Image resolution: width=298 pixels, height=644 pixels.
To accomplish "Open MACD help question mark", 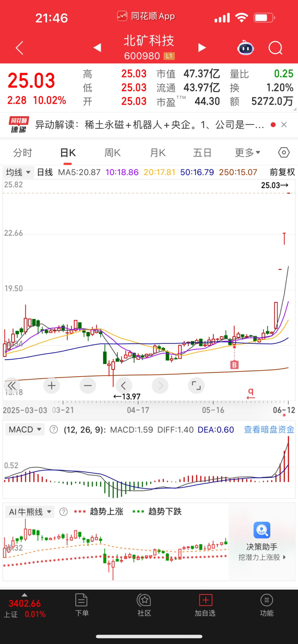I will pos(53,429).
